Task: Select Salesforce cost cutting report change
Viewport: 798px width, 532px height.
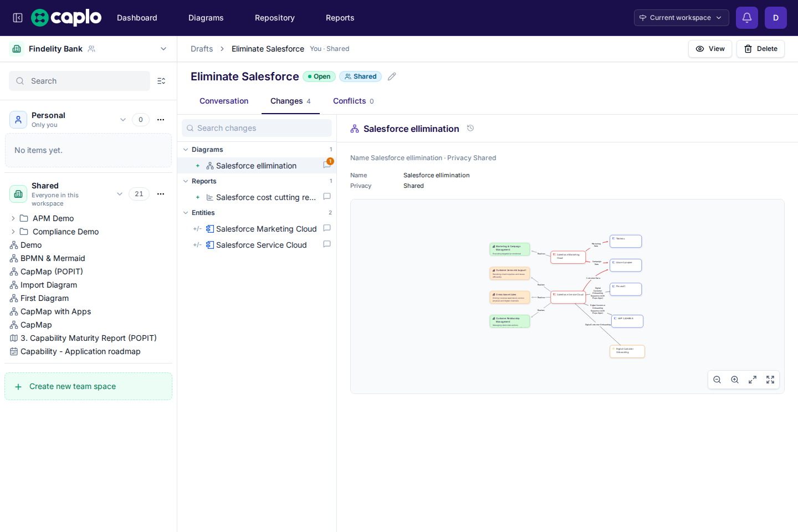Action: 257,197
